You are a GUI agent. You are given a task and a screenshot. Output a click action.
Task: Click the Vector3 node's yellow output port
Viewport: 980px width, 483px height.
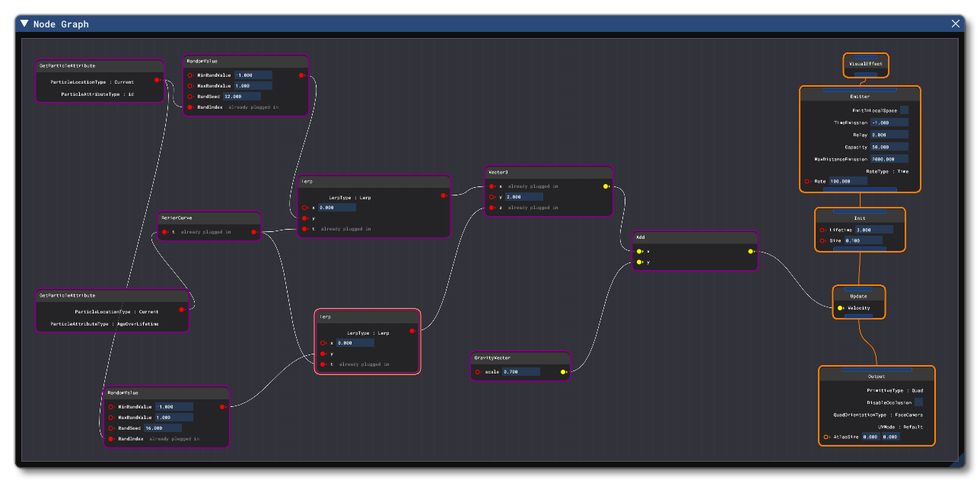[x=604, y=185]
